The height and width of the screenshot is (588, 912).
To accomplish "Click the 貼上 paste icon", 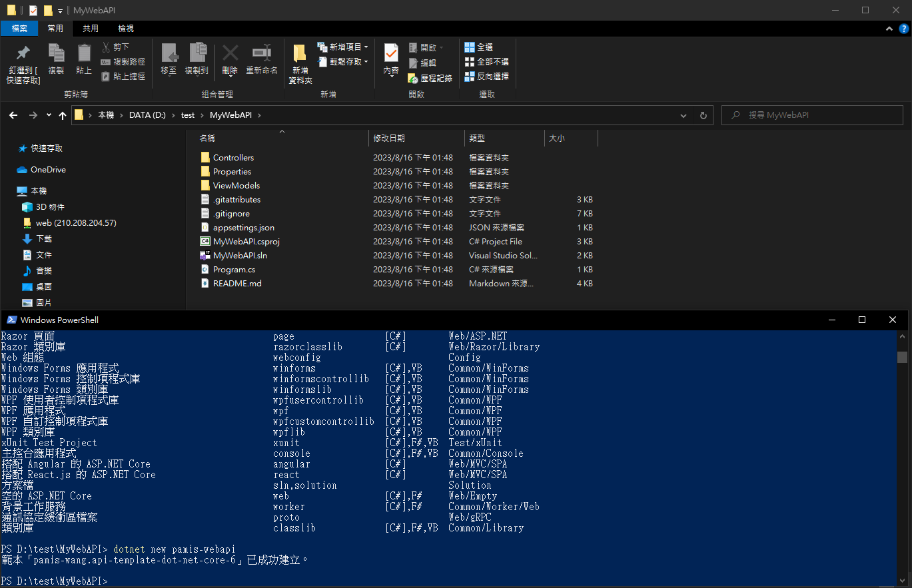I will click(x=84, y=53).
